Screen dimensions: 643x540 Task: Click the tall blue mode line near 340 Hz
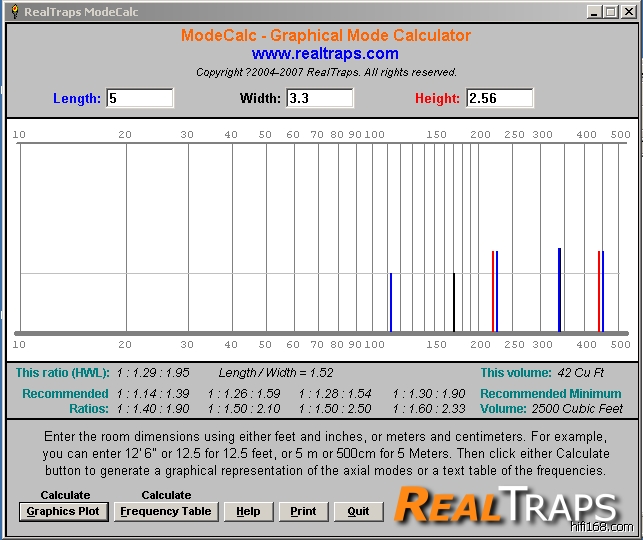click(559, 289)
